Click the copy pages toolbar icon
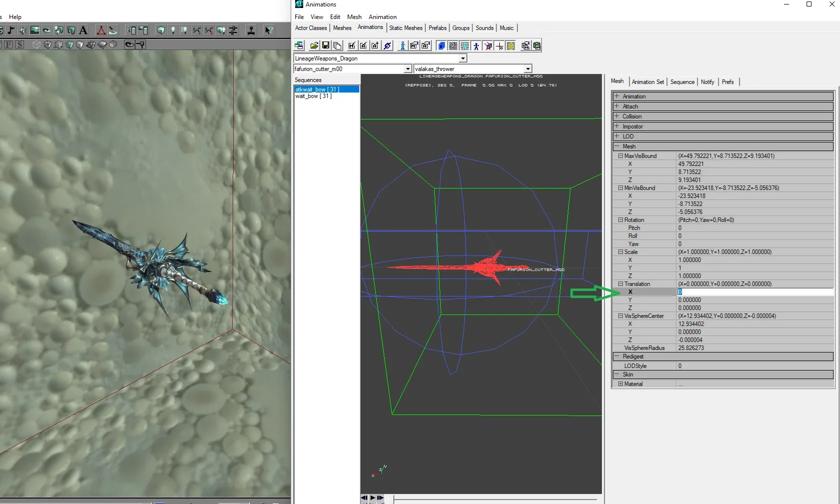The width and height of the screenshot is (840, 504). pyautogui.click(x=337, y=45)
